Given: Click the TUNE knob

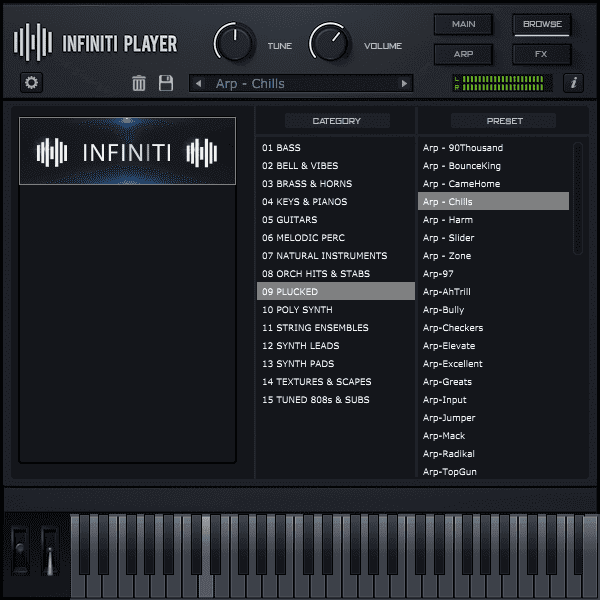Looking at the screenshot, I should (234, 42).
